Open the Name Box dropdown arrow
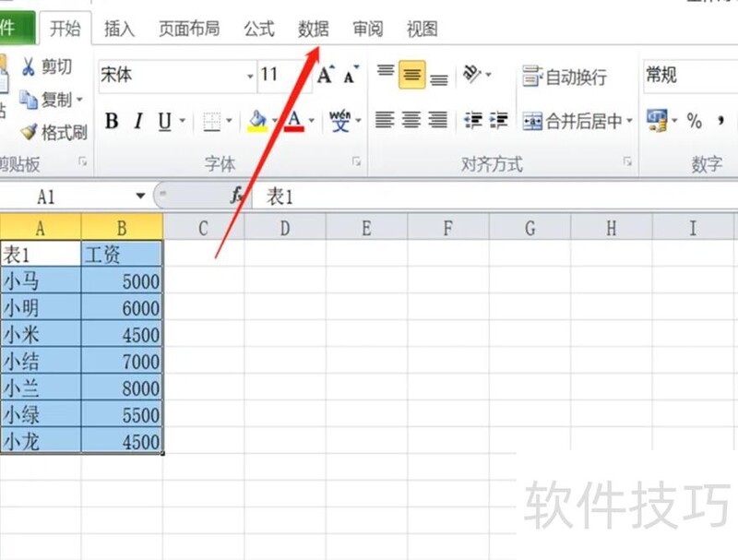This screenshot has width=738, height=560. point(140,196)
